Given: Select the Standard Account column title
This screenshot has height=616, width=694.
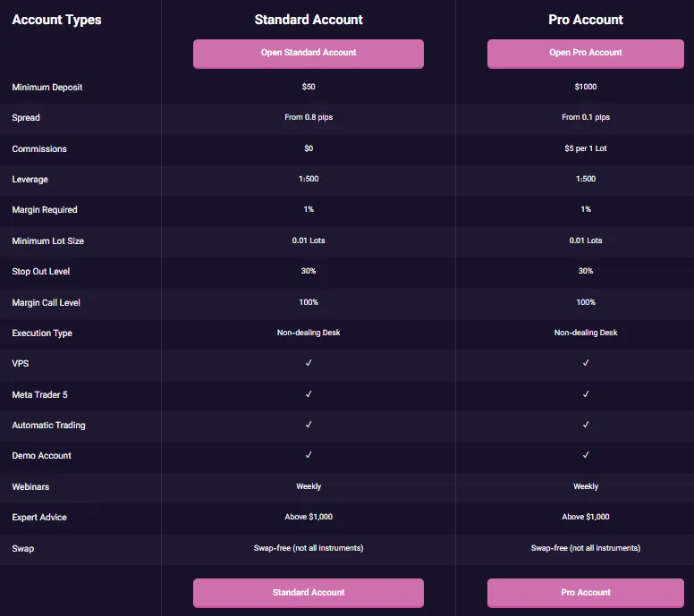Looking at the screenshot, I should click(x=309, y=20).
